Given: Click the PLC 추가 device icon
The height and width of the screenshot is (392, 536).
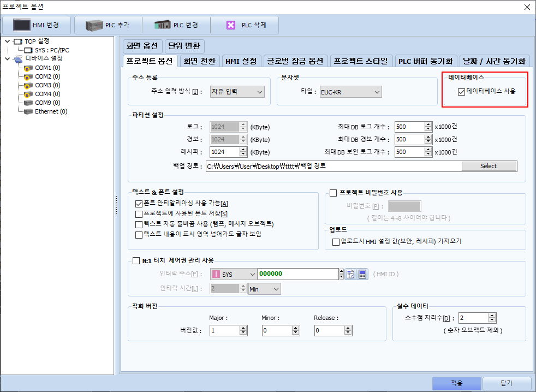Looking at the screenshot, I should 94,25.
